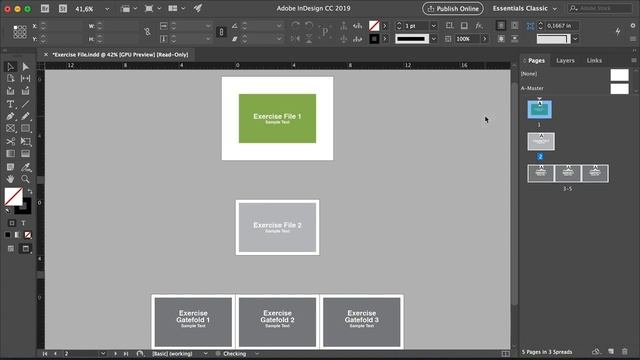
Task: Toggle formatting affects text
Action: 23,223
